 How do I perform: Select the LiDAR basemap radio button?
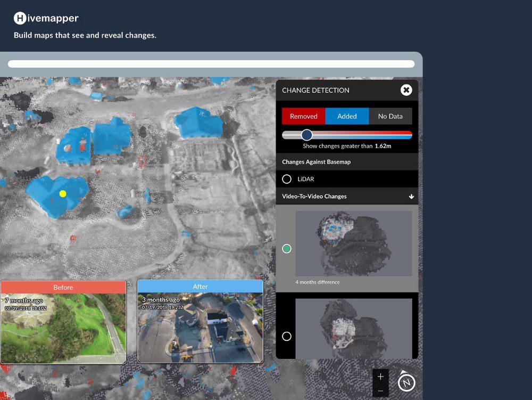point(287,179)
